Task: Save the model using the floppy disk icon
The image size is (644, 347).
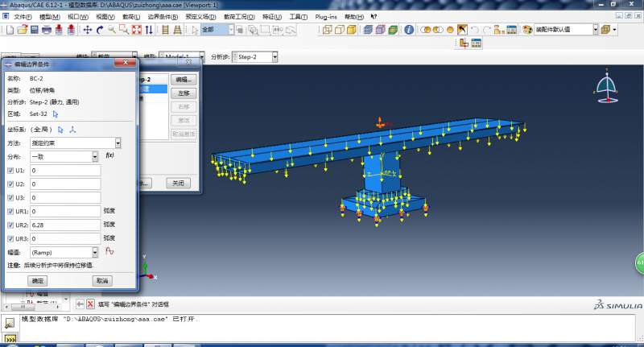Action: click(35, 30)
